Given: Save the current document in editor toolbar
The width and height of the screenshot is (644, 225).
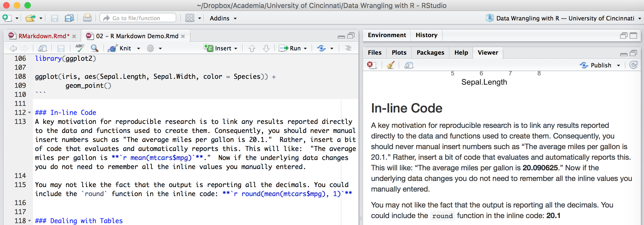Looking at the screenshot, I should coord(61,48).
